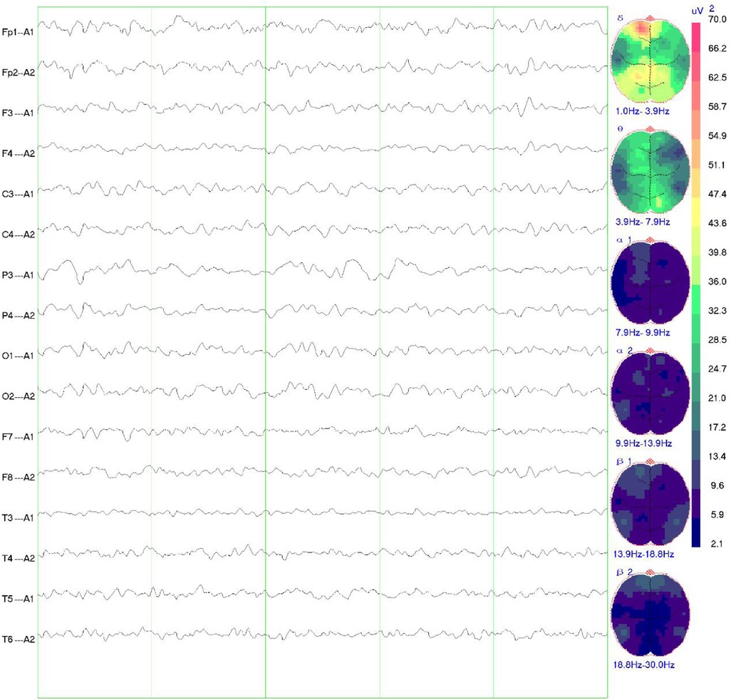Viewport: 731px width, 700px height.
Task: Click the 7.9Hz- 9.9Hz range label
Action: pos(643,332)
